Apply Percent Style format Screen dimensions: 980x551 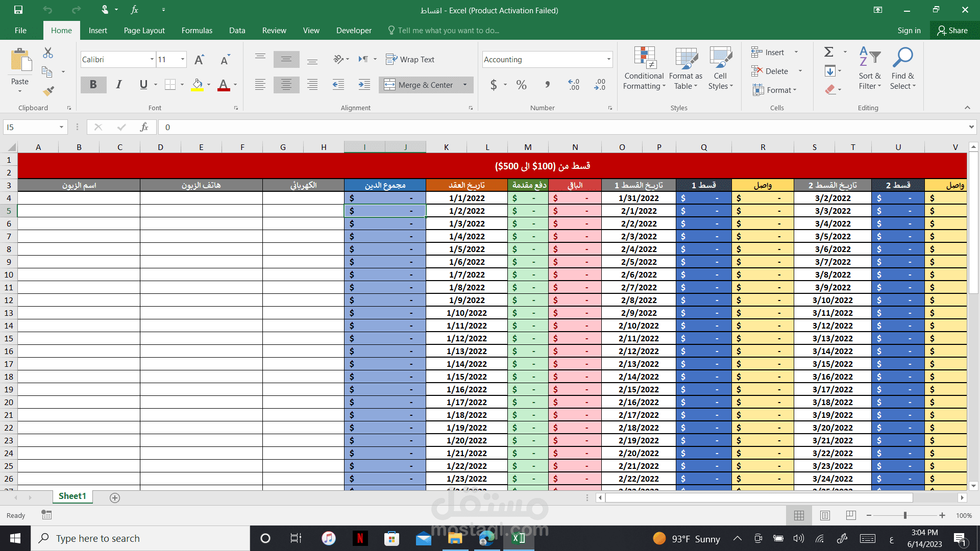point(521,85)
